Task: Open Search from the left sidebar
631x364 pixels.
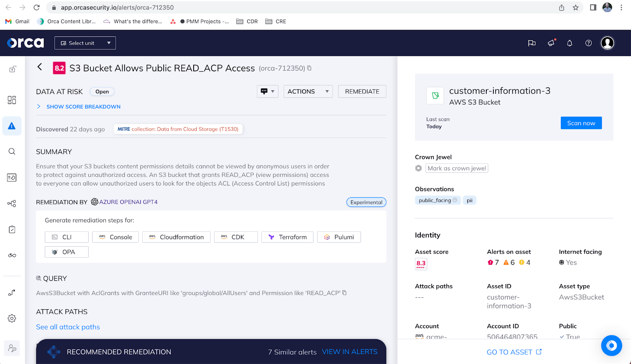Action: tap(11, 151)
